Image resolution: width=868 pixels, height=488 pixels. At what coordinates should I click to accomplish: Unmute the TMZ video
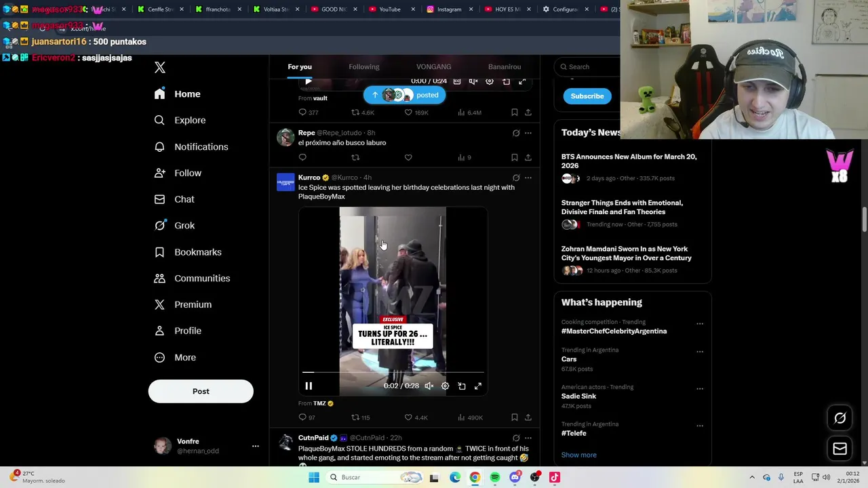point(429,386)
